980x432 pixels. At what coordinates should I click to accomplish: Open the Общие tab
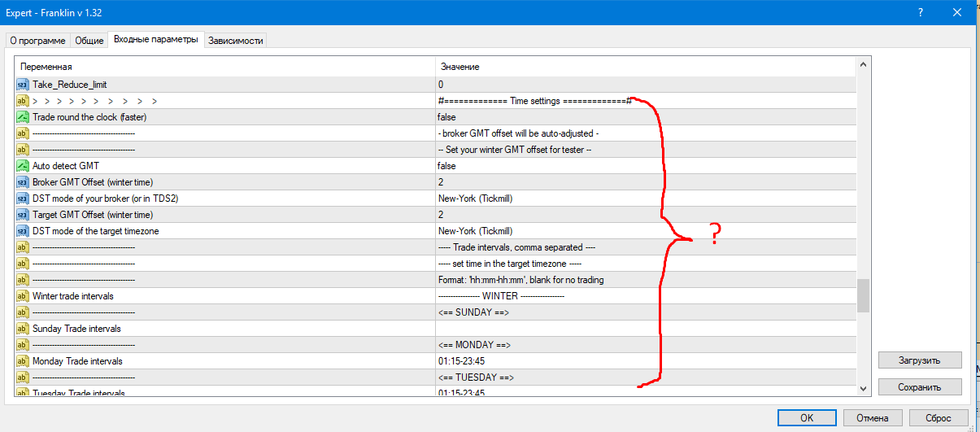(x=89, y=41)
